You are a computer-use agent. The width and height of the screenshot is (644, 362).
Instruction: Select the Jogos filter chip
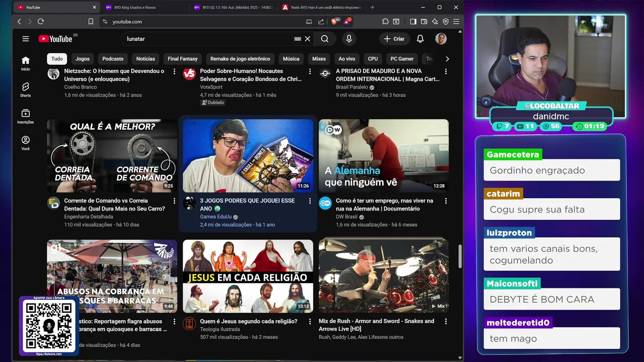coord(83,59)
